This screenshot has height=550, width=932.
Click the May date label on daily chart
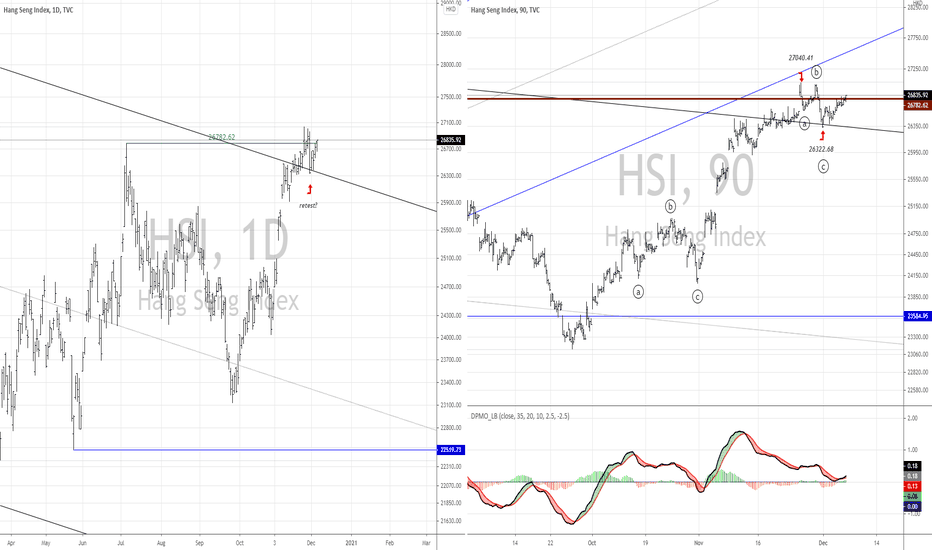click(x=46, y=543)
